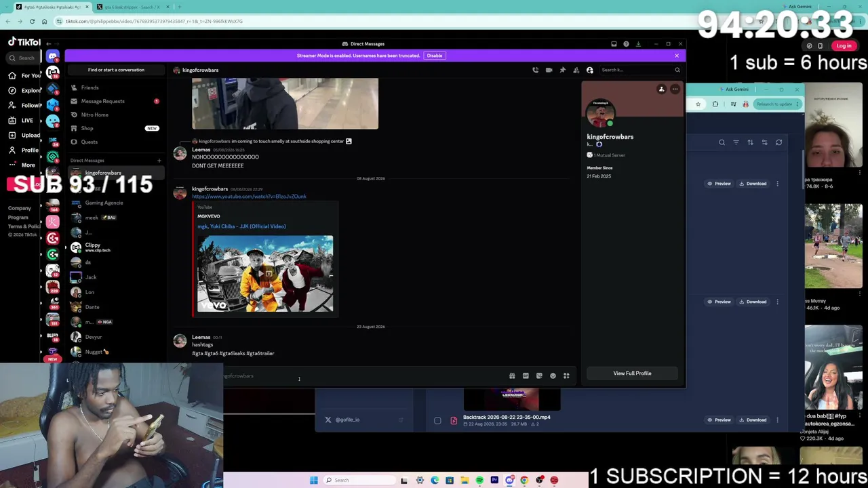This screenshot has width=868, height=488.
Task: Open Backtrack mp4 file options menu
Action: click(777, 420)
